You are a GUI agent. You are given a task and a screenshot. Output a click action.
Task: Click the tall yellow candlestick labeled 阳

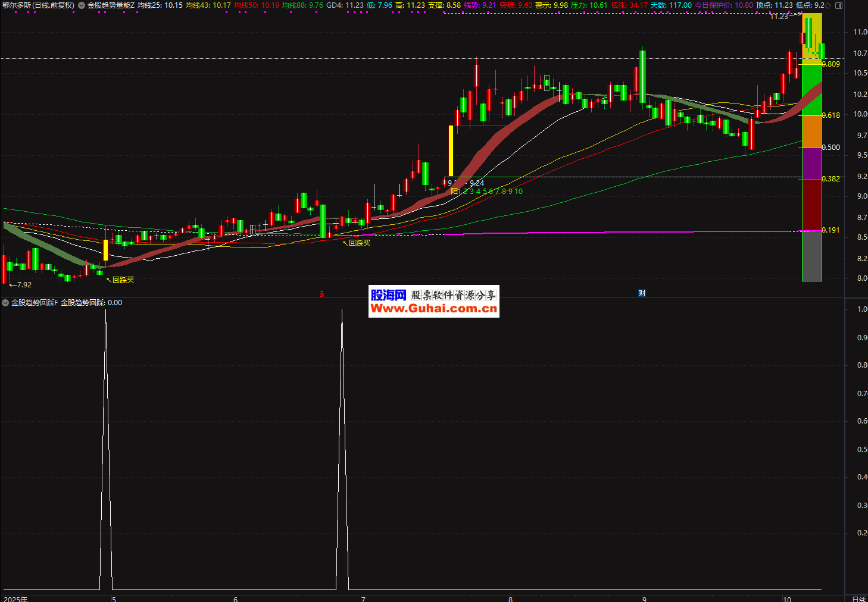[x=451, y=150]
